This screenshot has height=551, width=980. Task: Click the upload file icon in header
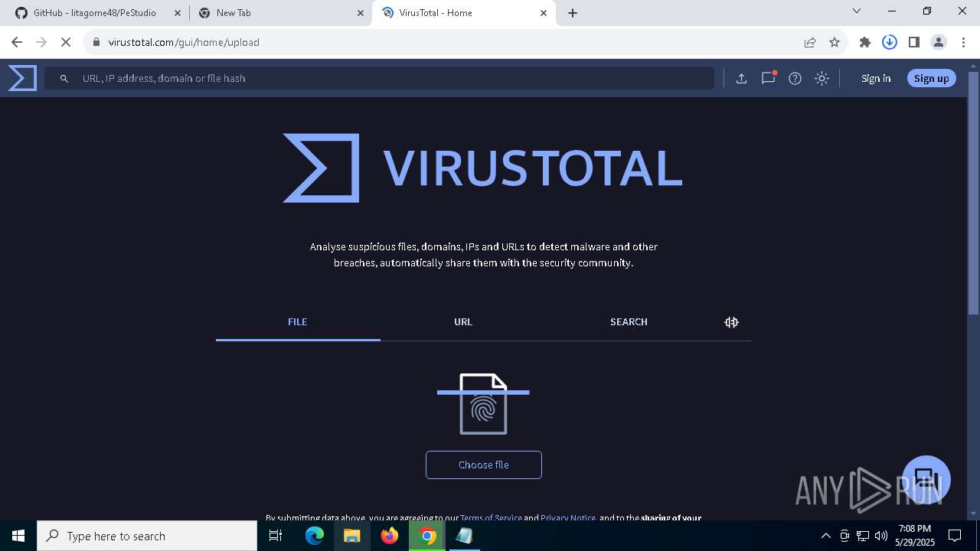click(x=741, y=78)
